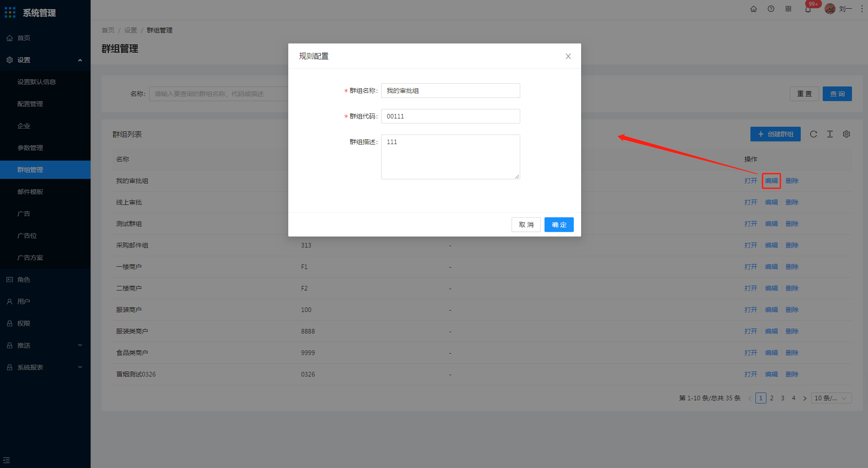Click 编辑 for 我的审批组 row
868x468 pixels.
coord(771,181)
